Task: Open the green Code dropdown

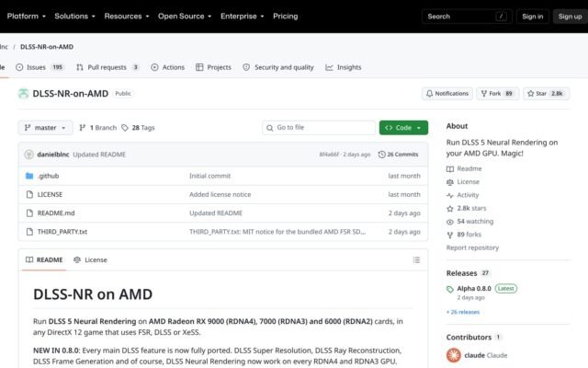Action: point(403,128)
